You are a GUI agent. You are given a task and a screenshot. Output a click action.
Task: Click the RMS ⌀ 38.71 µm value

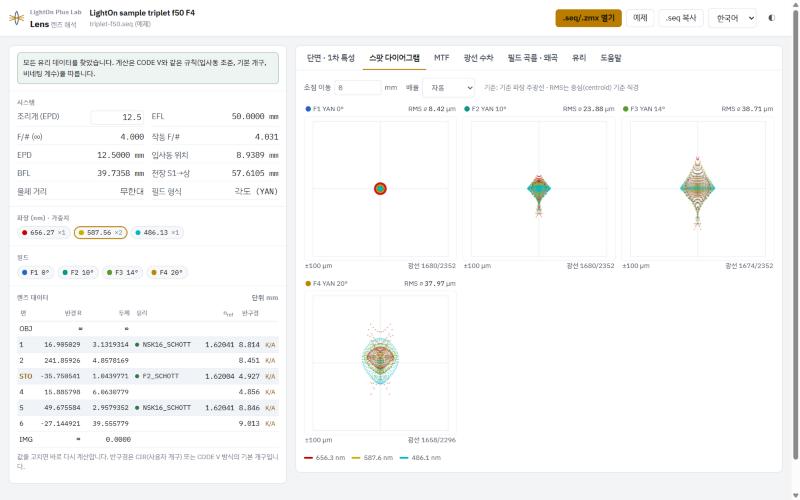747,109
